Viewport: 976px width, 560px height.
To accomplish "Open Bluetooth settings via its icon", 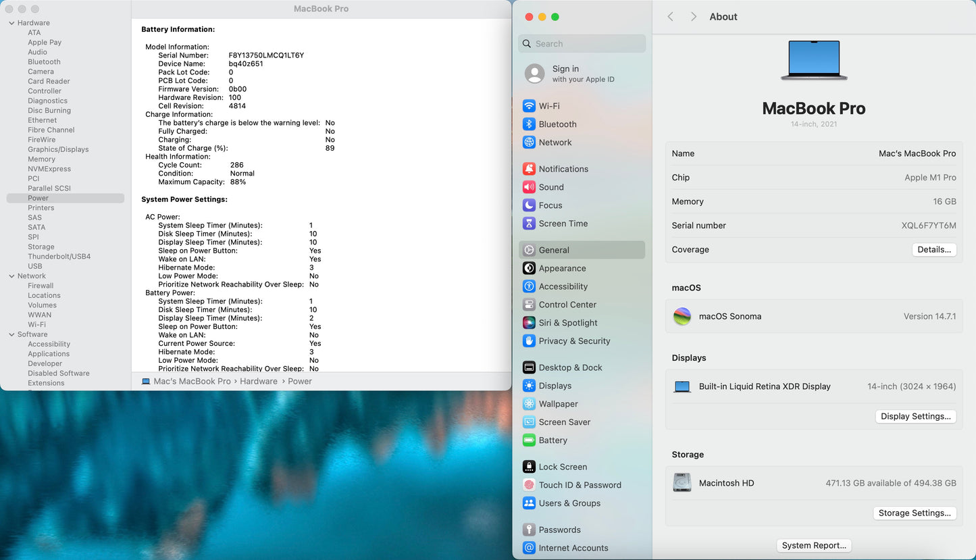I will (x=529, y=124).
